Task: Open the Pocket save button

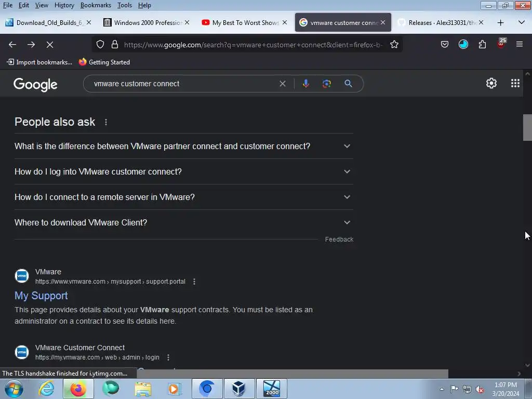Action: [445, 45]
